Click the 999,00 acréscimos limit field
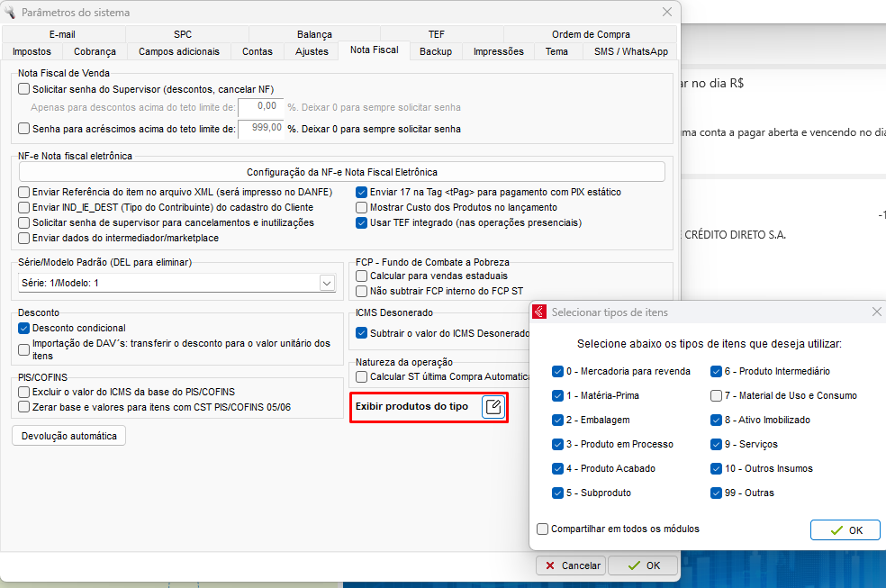 [x=260, y=129]
